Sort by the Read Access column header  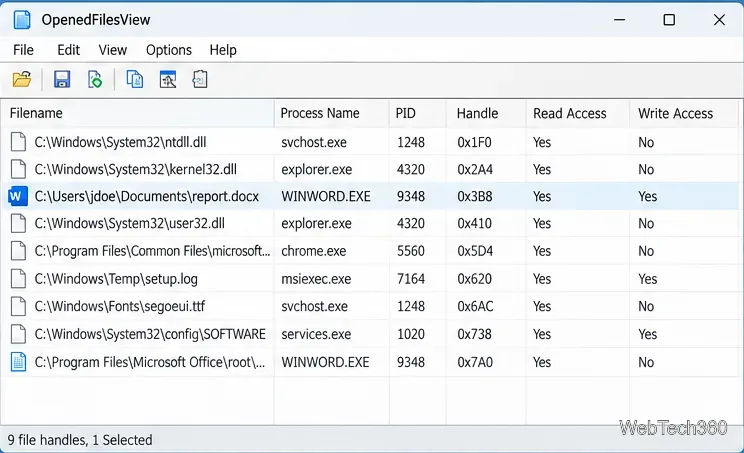pos(577,113)
